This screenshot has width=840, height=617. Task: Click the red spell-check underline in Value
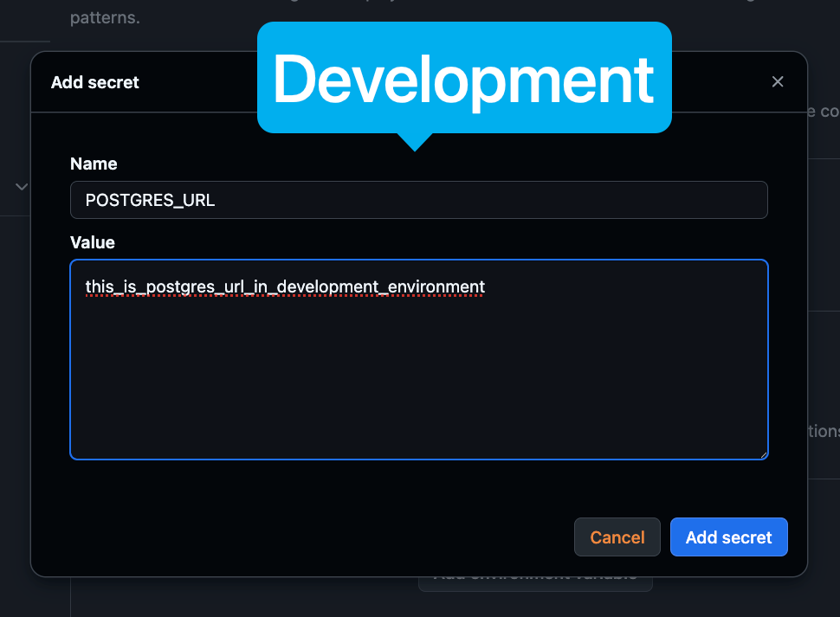tap(285, 296)
